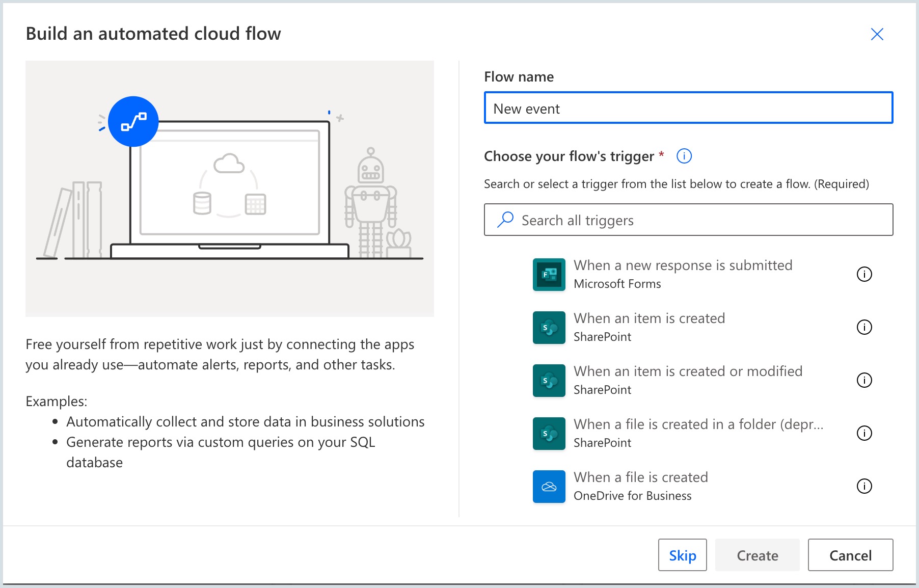Click the Flow name text field
Viewport: 919px width, 588px height.
click(x=688, y=108)
